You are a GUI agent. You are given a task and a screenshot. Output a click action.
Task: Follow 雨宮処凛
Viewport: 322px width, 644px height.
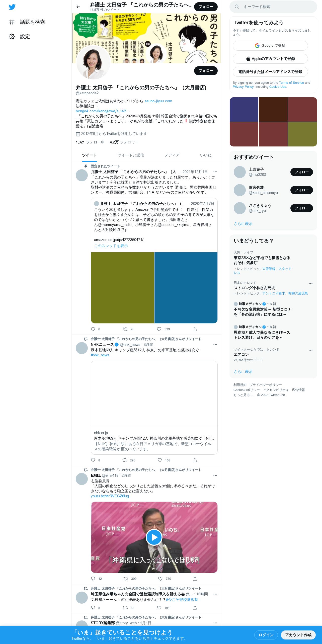click(302, 190)
